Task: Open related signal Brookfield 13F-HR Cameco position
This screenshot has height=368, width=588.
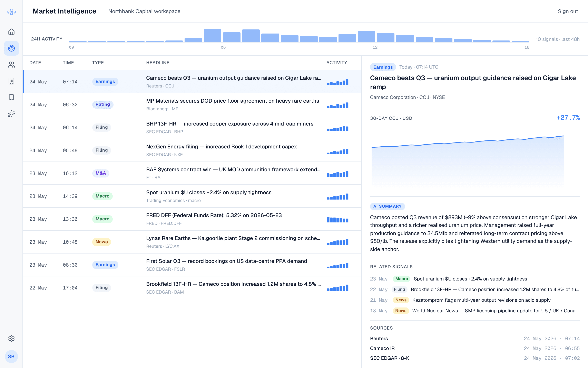Action: pos(495,289)
